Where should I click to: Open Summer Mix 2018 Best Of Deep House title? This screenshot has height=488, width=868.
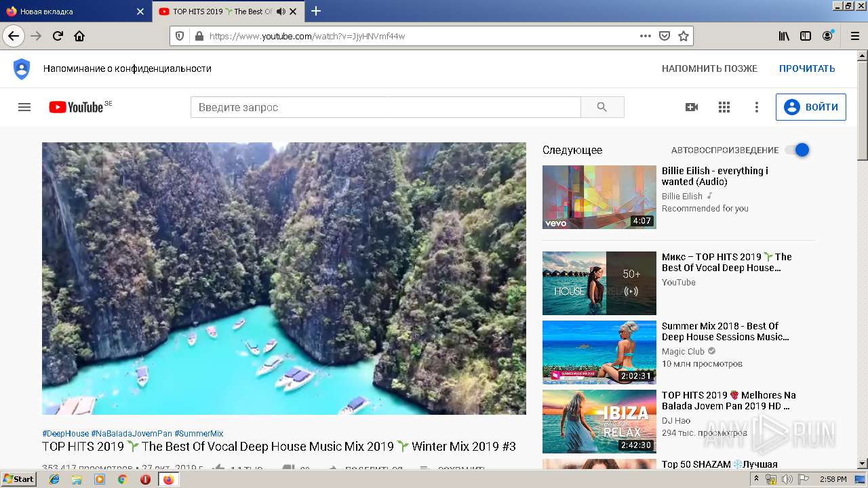point(726,331)
